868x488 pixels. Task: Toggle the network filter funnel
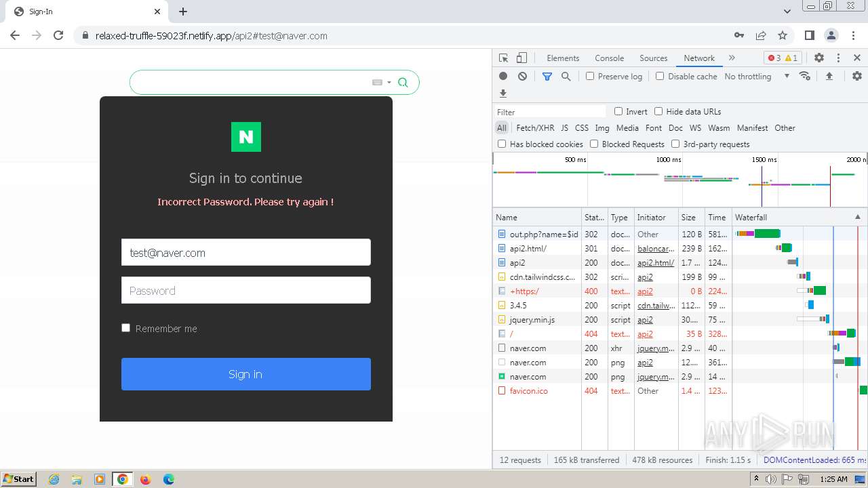[547, 77]
